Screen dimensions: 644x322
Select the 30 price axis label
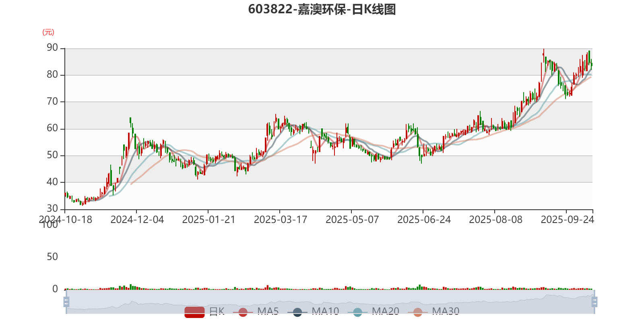[x=52, y=209]
